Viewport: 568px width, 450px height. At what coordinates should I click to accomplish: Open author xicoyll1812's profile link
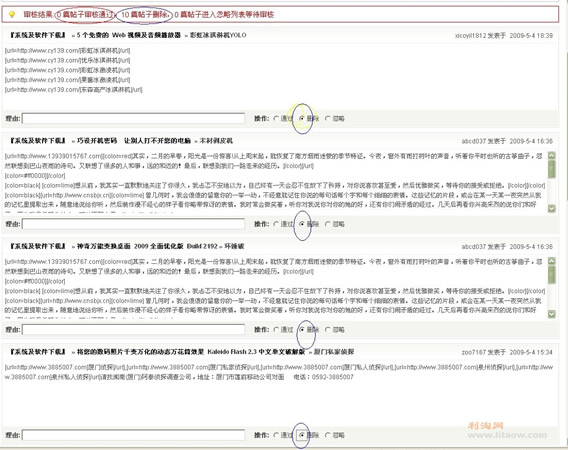pyautogui.click(x=470, y=36)
